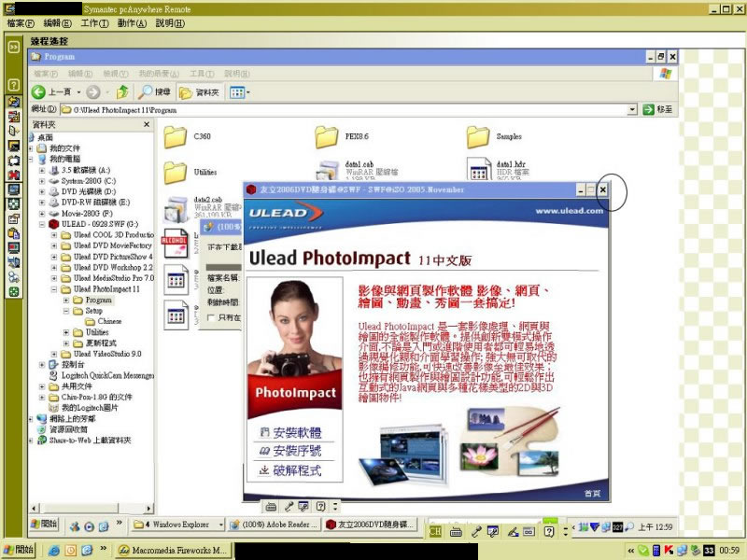Click 首頁 at the bottom of Ulead window
Image resolution: width=747 pixels, height=560 pixels.
click(x=593, y=494)
